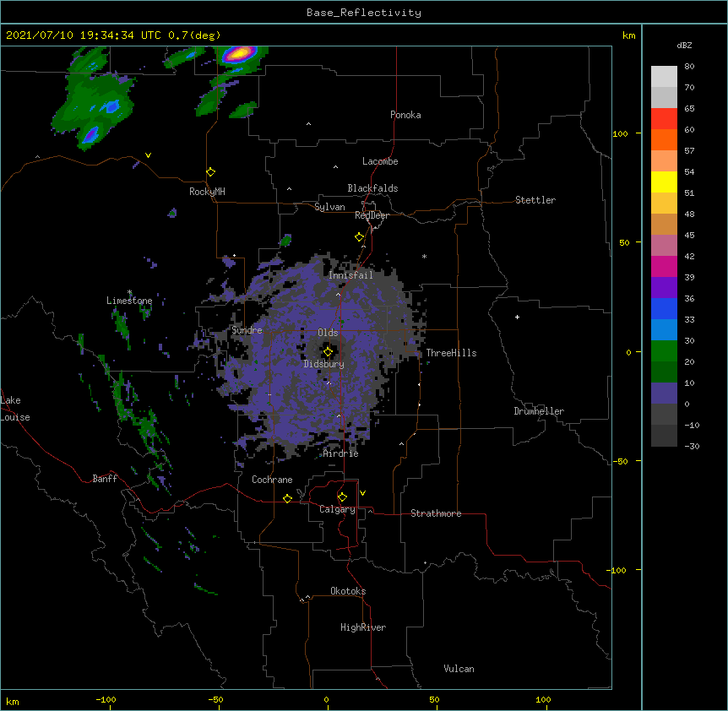This screenshot has height=711, width=728.
Task: Click the Sundre town label
Action: 247,330
